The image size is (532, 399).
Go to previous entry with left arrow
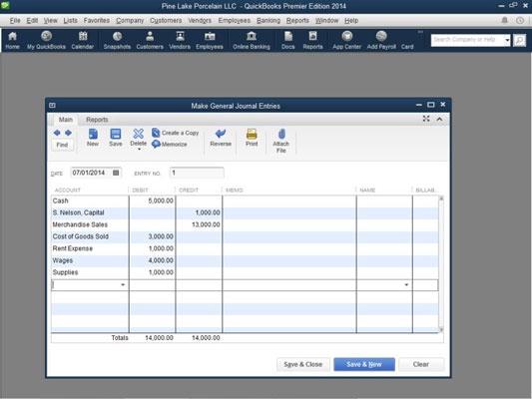tap(57, 133)
